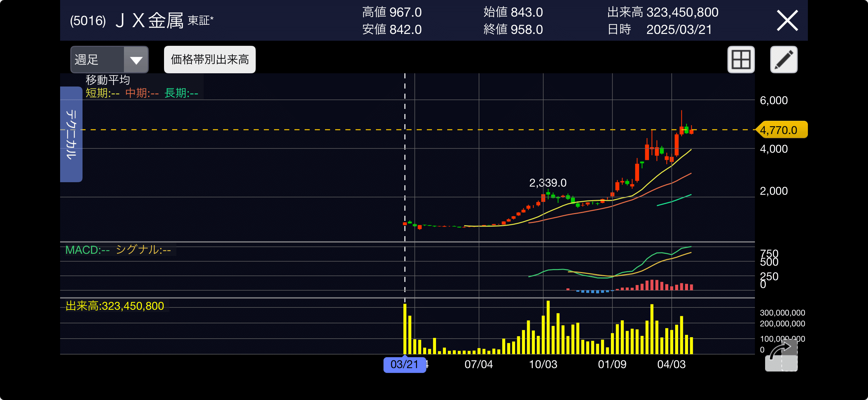The width and height of the screenshot is (868, 400).
Task: Click the 出来高:323,450,800 volume label
Action: point(115,306)
